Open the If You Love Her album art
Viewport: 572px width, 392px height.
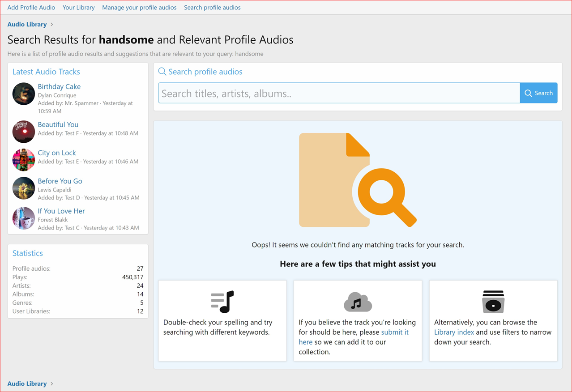23,218
